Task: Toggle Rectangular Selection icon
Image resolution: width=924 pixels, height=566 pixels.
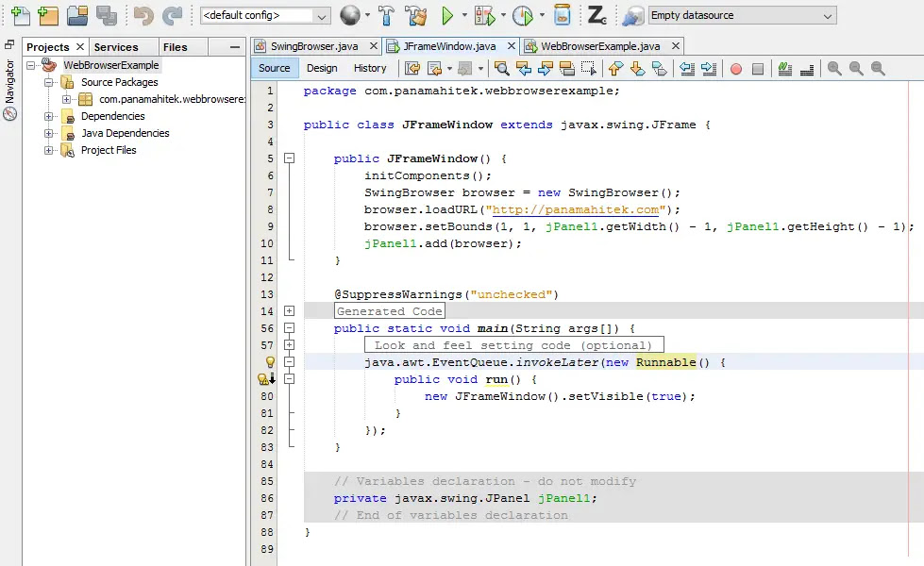Action: click(589, 68)
